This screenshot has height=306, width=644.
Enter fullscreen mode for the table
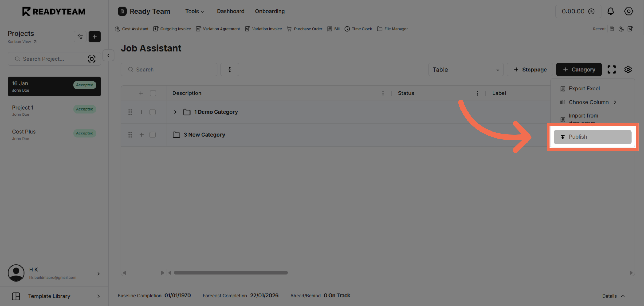pos(612,69)
